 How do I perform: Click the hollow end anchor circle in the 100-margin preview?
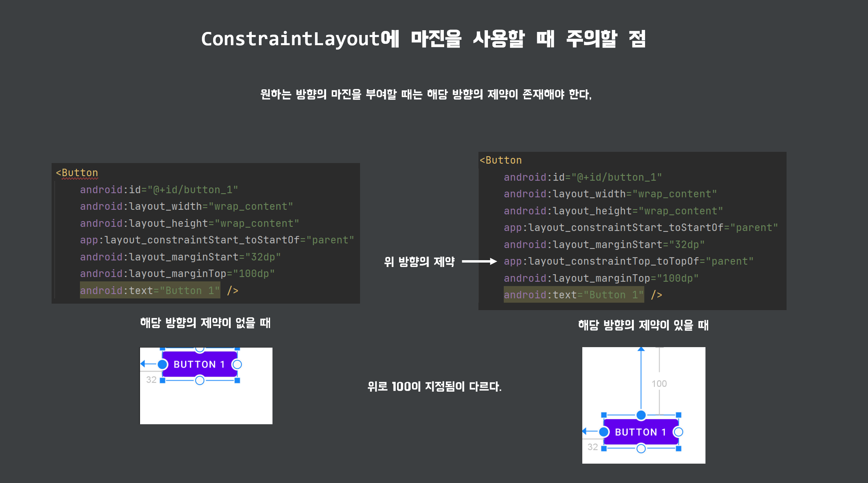678,432
